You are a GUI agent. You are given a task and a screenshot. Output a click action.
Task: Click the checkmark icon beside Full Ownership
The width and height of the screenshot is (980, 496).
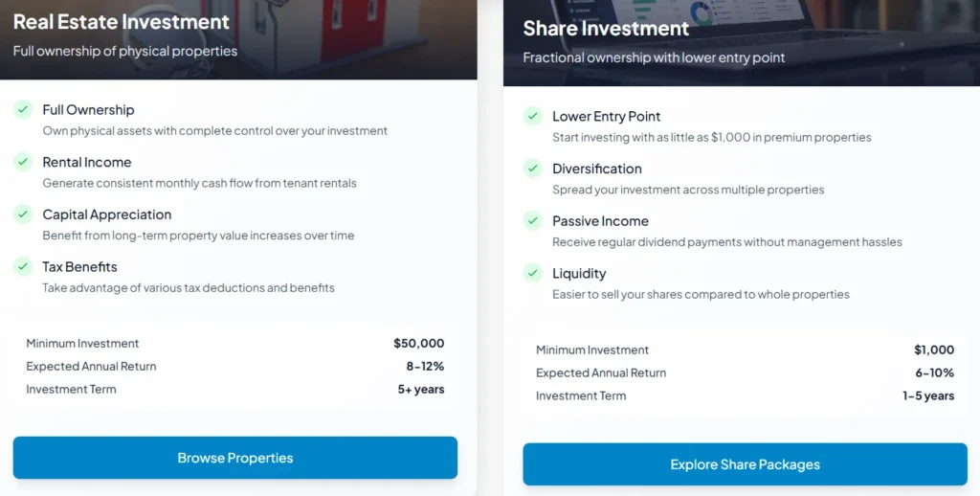pos(23,109)
